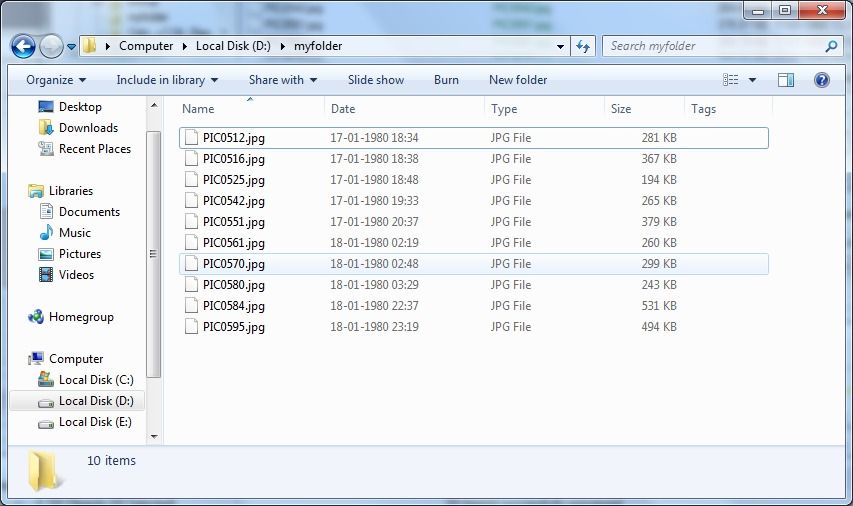Click the navigation pane scrollbar thumb

pyautogui.click(x=154, y=254)
